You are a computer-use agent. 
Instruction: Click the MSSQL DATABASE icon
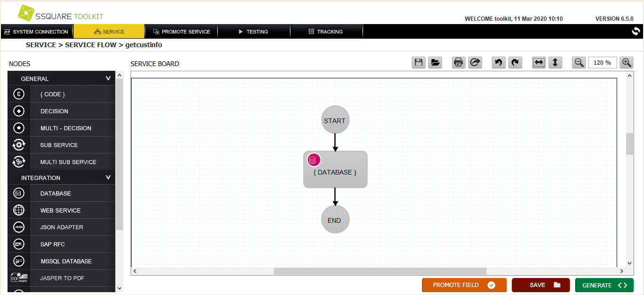tap(19, 261)
